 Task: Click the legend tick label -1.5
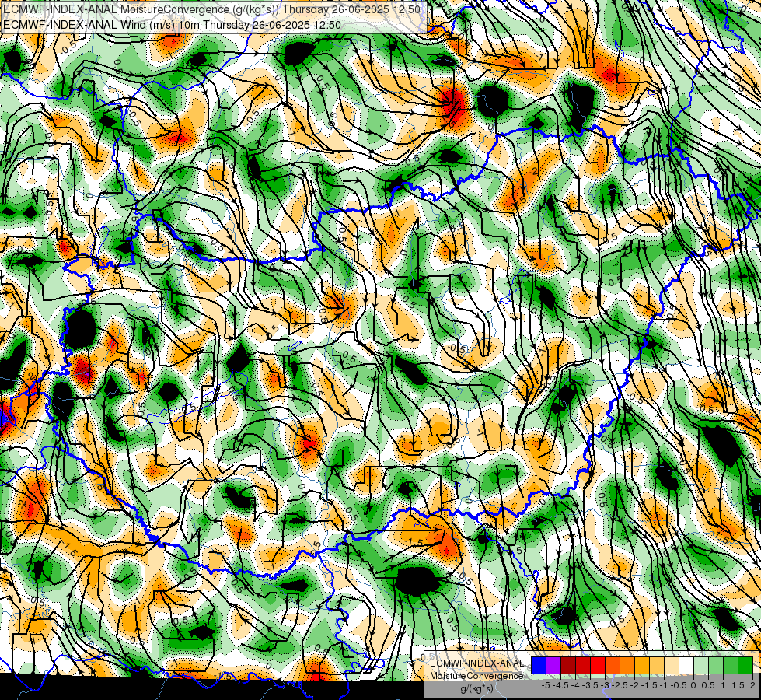[x=649, y=685]
